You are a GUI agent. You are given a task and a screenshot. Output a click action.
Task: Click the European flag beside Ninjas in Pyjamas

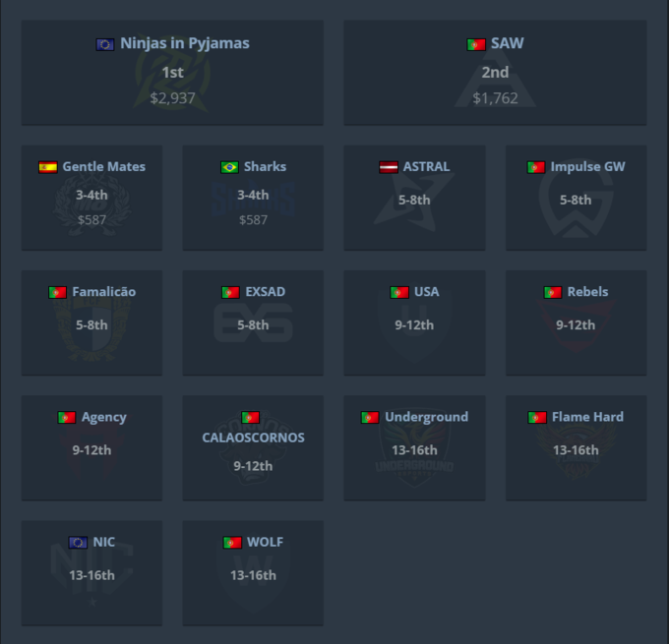click(105, 44)
